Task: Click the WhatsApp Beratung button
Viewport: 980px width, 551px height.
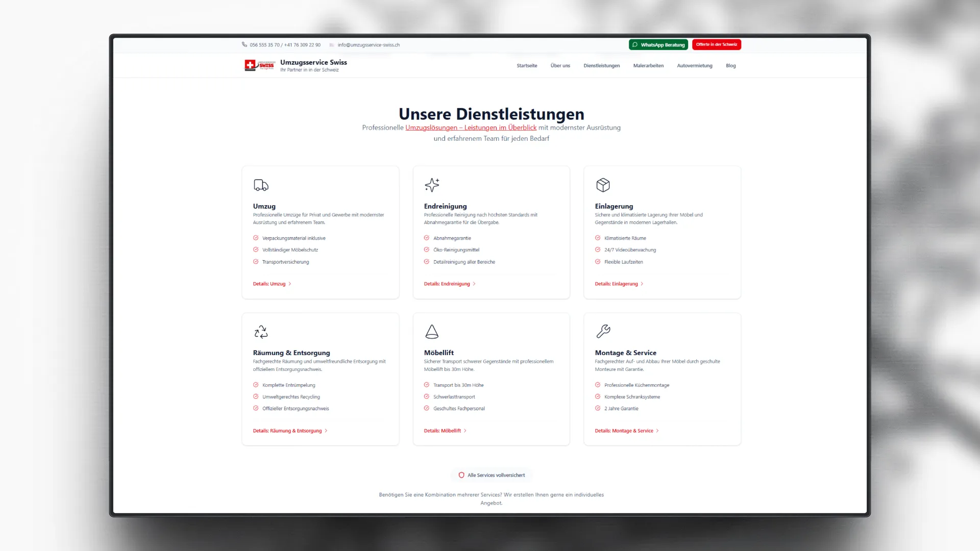Action: (658, 45)
